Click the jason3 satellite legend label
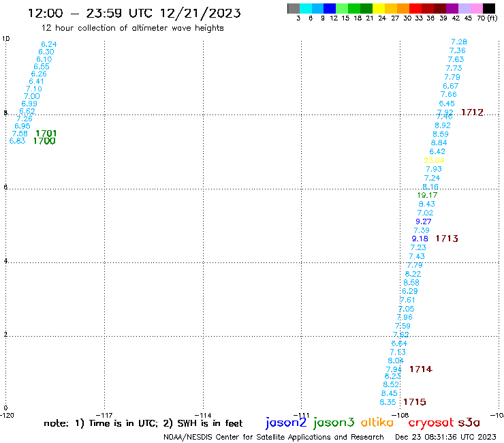Image resolution: width=504 pixels, height=443 pixels. (334, 423)
